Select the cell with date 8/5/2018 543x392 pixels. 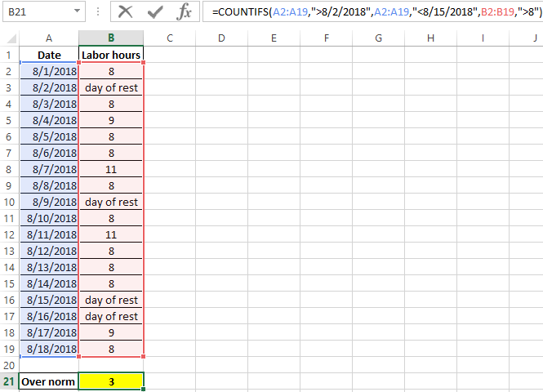click(x=49, y=136)
